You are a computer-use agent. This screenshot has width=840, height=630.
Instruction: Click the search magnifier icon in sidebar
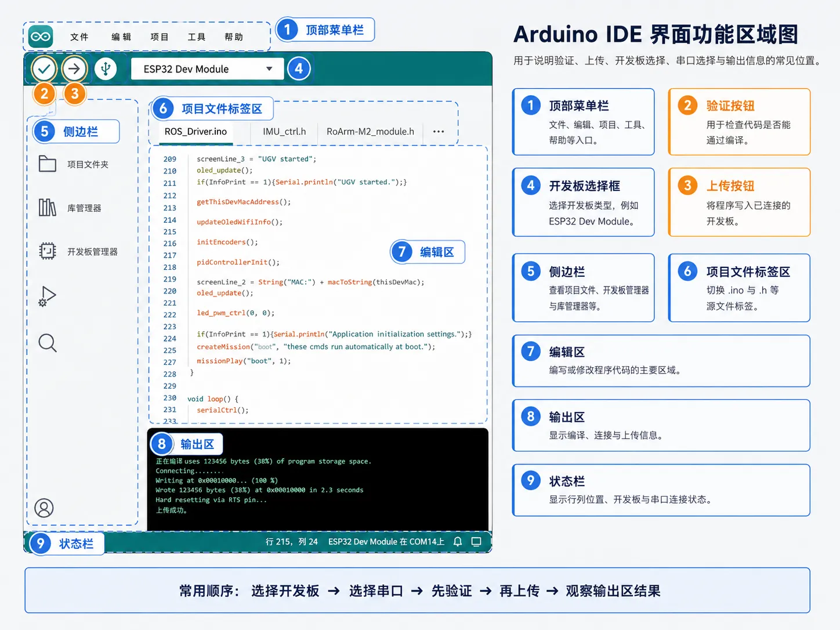[48, 343]
